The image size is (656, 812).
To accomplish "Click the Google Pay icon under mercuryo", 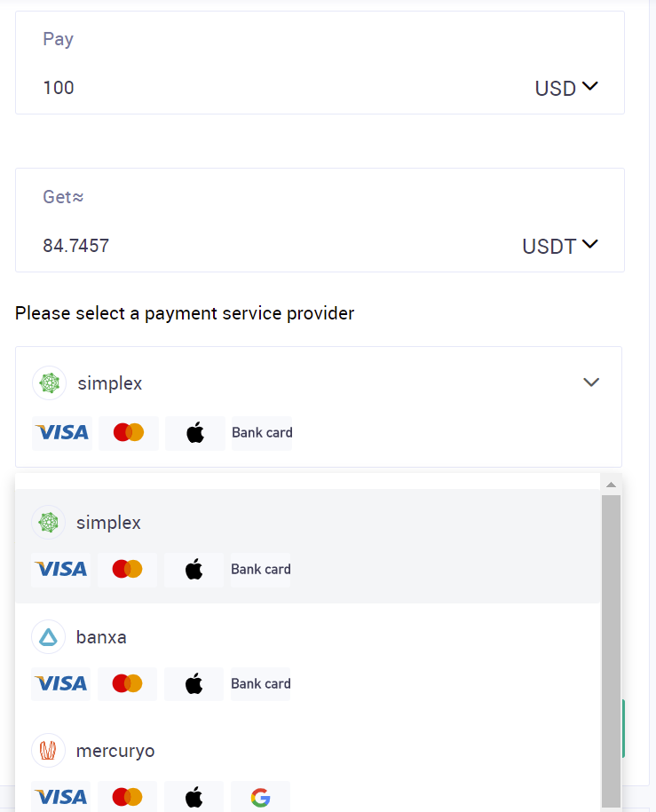I will (260, 797).
